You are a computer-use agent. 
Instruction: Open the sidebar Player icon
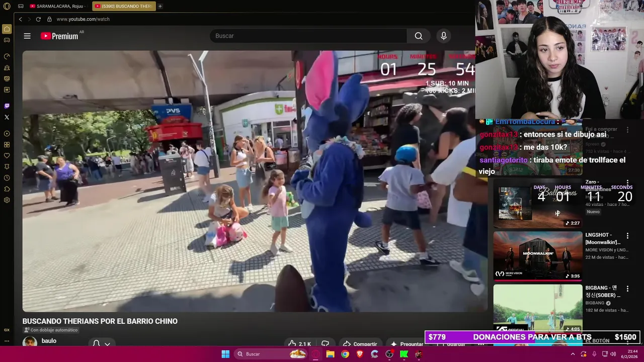click(x=7, y=134)
